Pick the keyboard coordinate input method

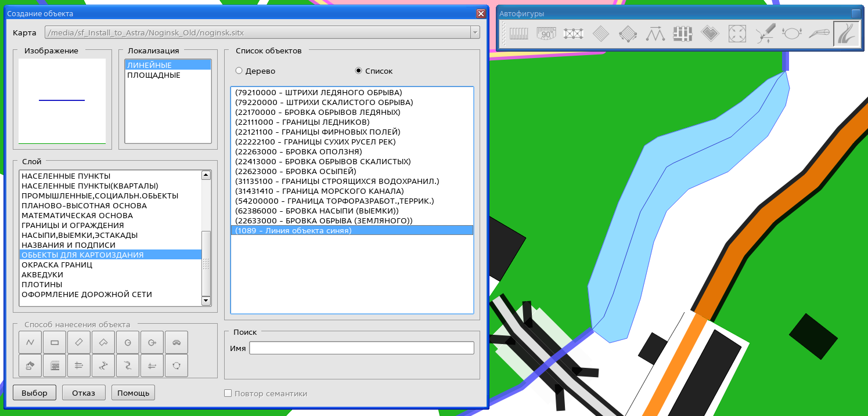click(x=55, y=366)
